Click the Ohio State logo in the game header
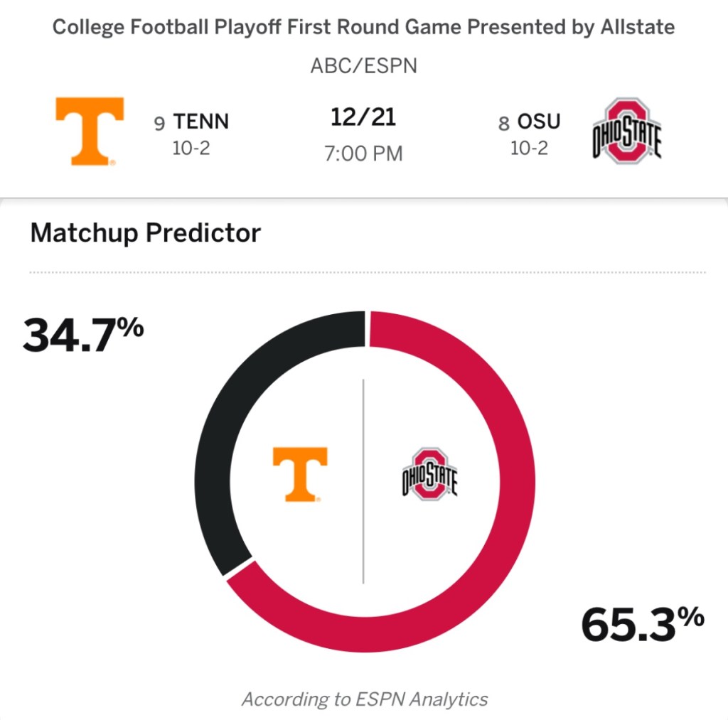This screenshot has width=728, height=720. coord(627,131)
